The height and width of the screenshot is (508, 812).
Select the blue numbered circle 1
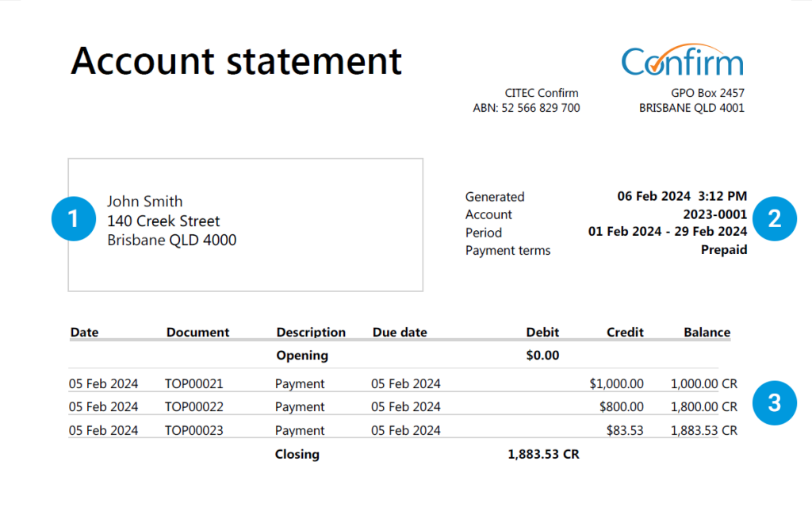pyautogui.click(x=73, y=219)
